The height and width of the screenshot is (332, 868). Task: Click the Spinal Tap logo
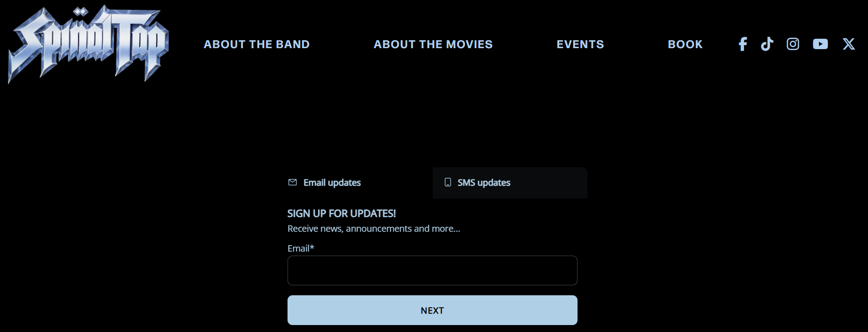[x=88, y=44]
